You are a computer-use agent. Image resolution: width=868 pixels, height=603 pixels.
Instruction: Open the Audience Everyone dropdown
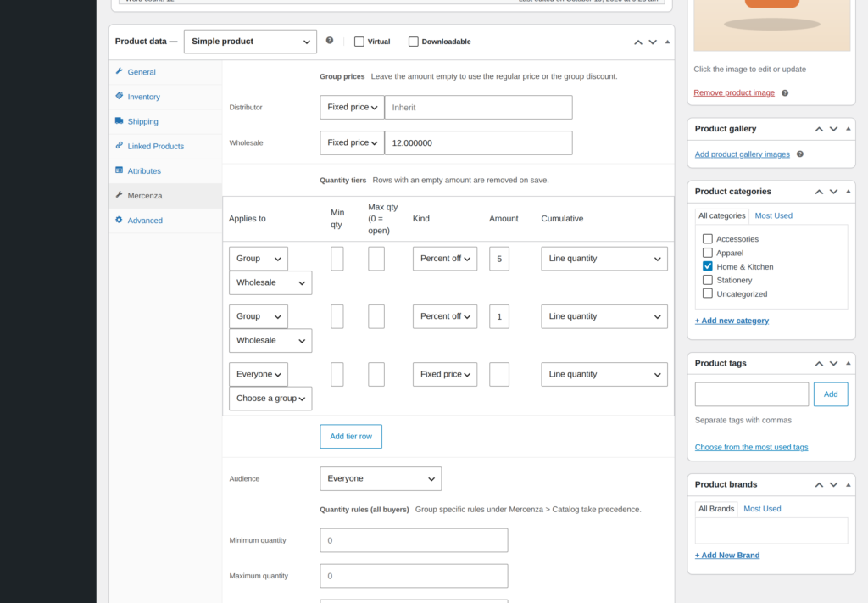pos(381,478)
